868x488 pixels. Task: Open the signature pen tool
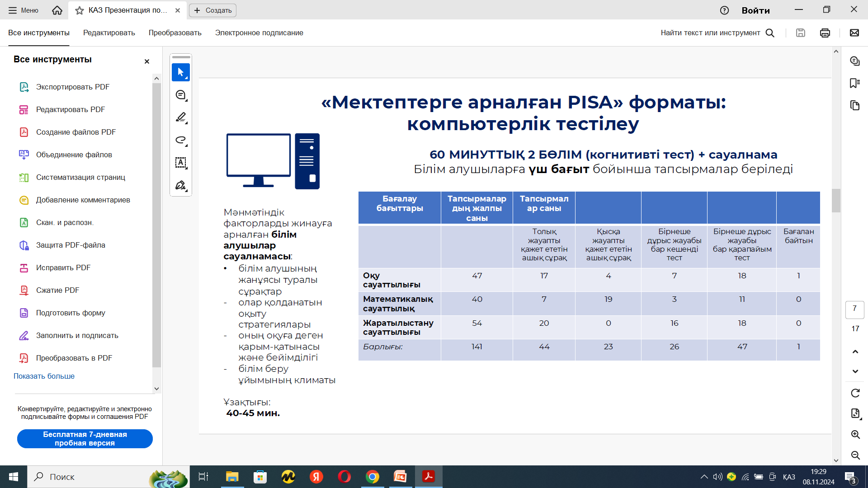[180, 185]
